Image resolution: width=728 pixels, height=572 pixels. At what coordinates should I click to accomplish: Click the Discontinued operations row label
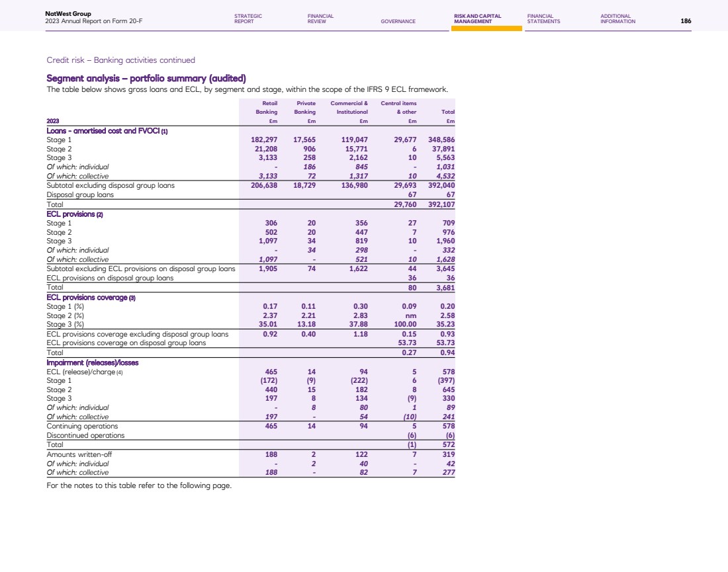click(85, 435)
